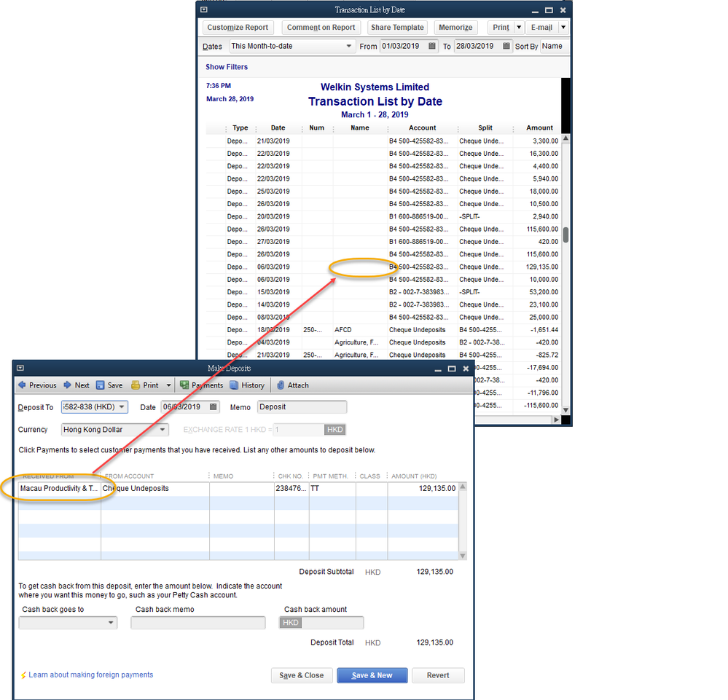
Task: Click the Cash back amount field
Action: tap(321, 623)
